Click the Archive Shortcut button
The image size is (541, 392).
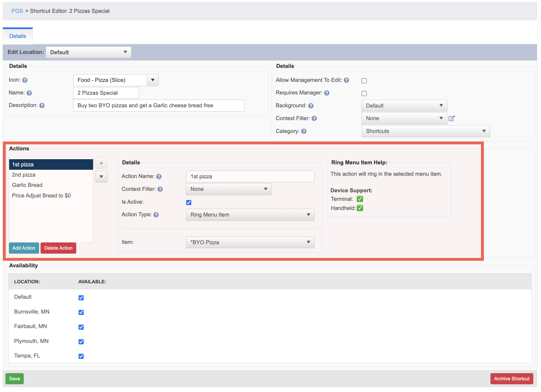512,379
